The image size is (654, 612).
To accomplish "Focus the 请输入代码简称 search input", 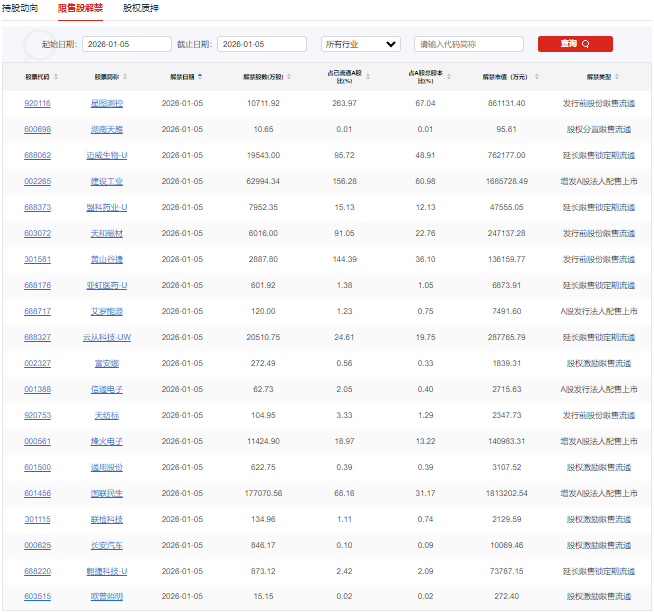I will tap(468, 44).
